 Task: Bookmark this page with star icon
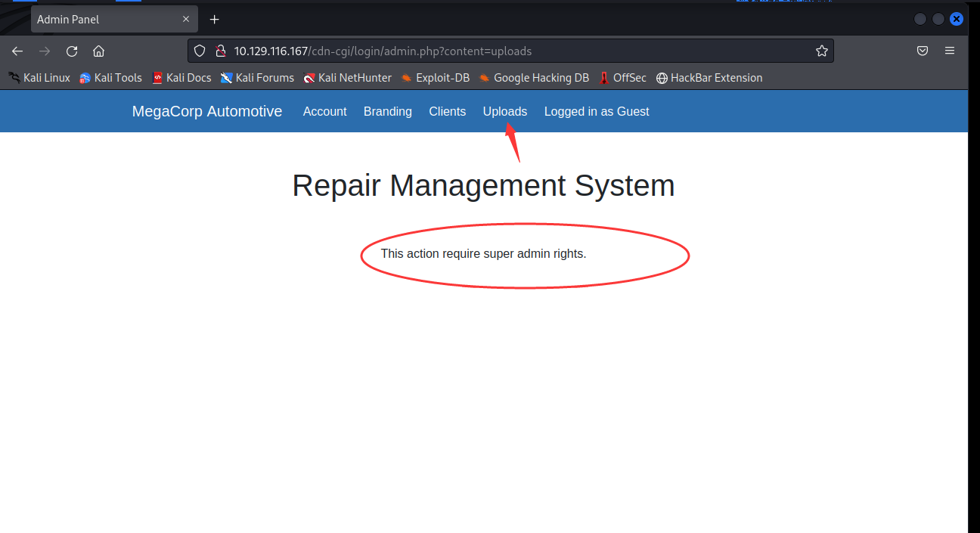pos(822,51)
